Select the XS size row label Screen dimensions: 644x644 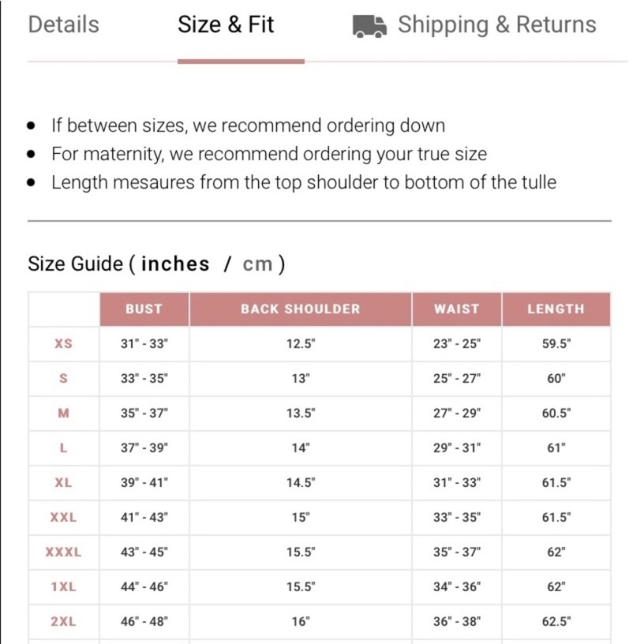pos(63,343)
